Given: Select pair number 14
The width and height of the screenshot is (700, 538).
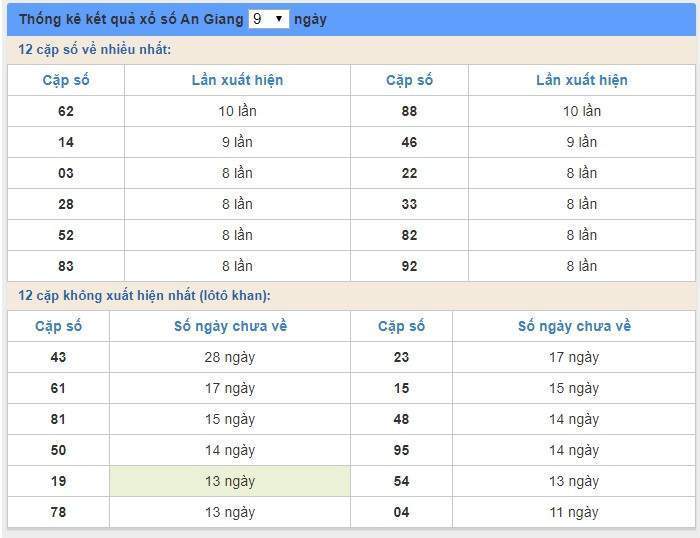Looking at the screenshot, I should click(66, 142).
